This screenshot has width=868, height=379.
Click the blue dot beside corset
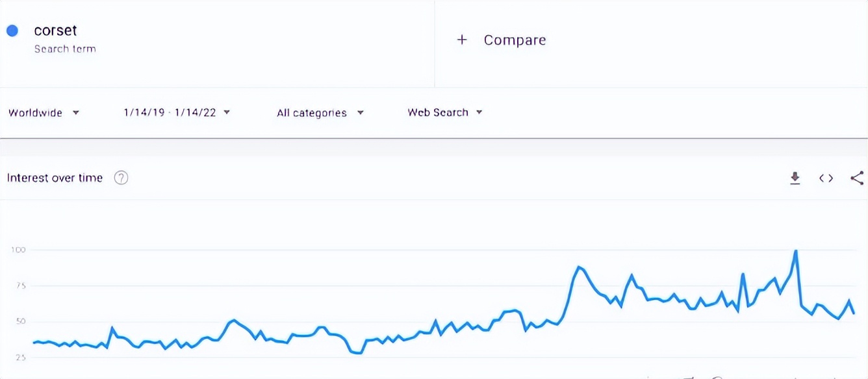pyautogui.click(x=12, y=31)
